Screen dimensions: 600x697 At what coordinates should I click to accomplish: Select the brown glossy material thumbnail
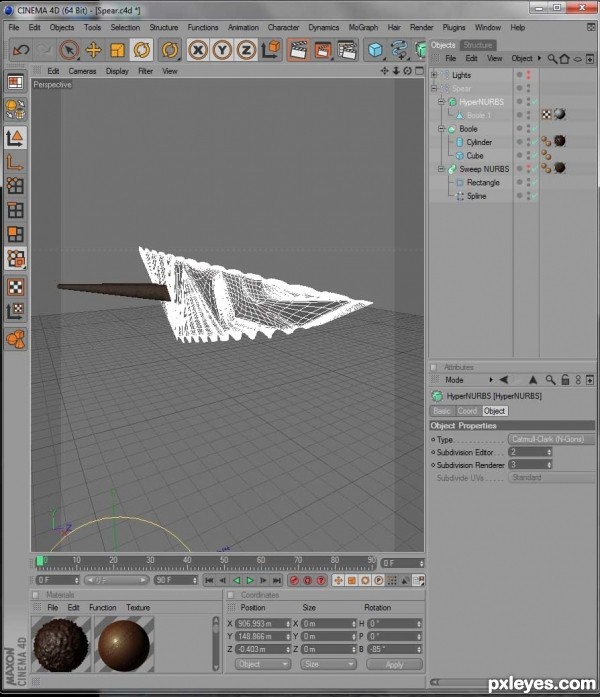[x=124, y=644]
